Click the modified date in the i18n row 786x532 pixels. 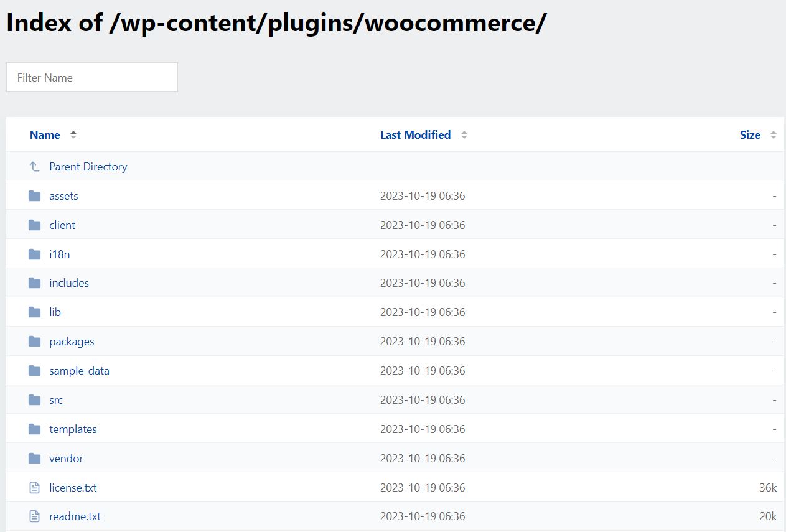coord(423,254)
